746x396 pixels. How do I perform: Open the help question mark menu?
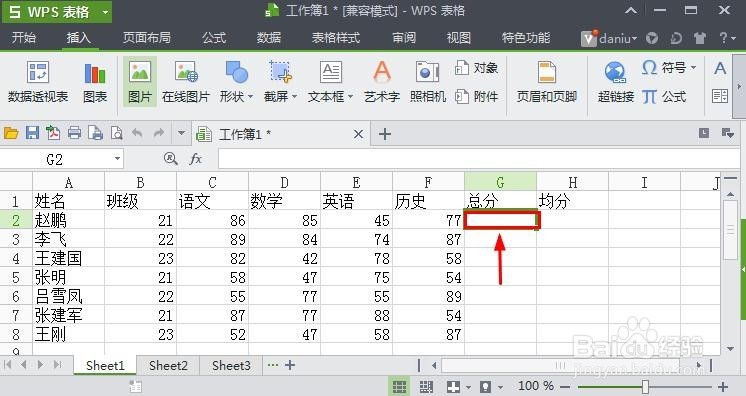[x=726, y=38]
